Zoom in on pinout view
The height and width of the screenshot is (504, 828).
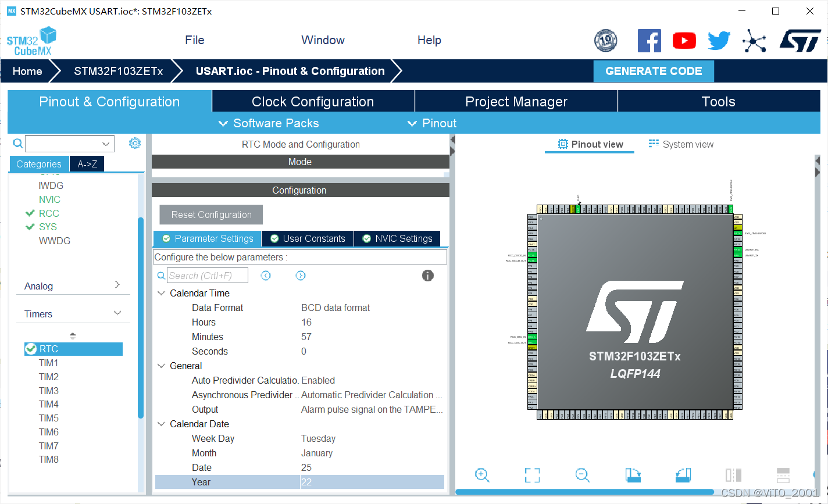pyautogui.click(x=482, y=475)
